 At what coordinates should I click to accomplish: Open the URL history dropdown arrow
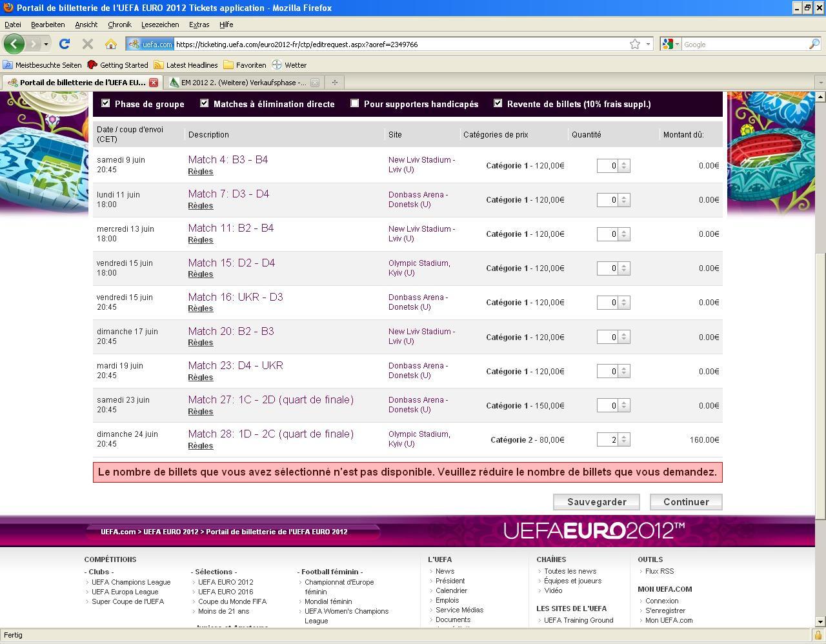click(x=648, y=44)
